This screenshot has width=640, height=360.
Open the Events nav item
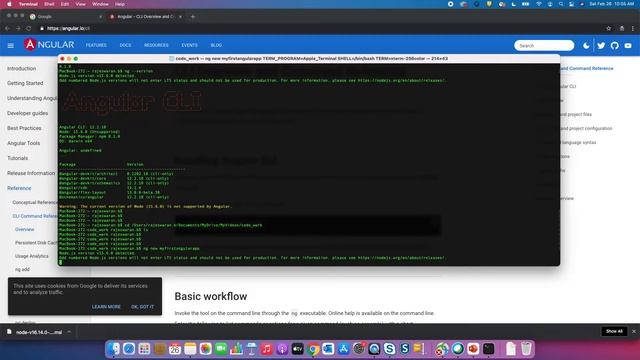click(189, 45)
